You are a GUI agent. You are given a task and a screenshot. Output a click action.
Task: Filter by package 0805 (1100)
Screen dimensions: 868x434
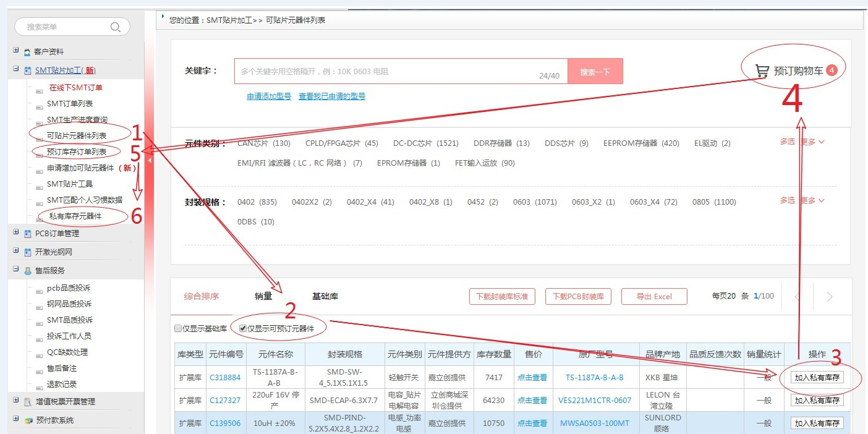pos(714,202)
